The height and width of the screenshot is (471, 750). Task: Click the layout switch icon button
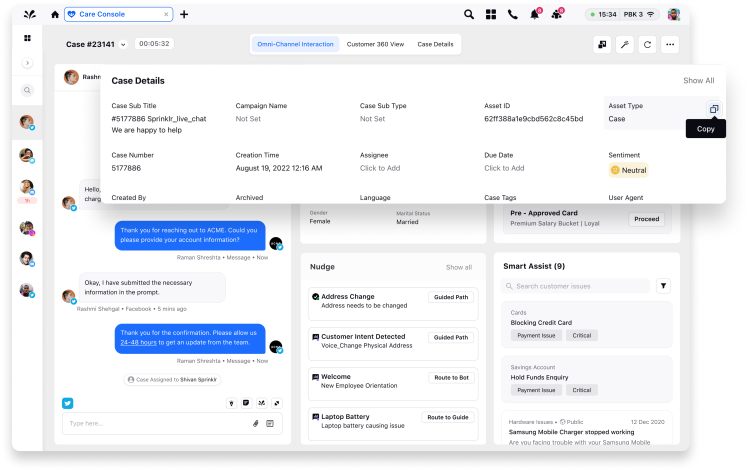602,44
